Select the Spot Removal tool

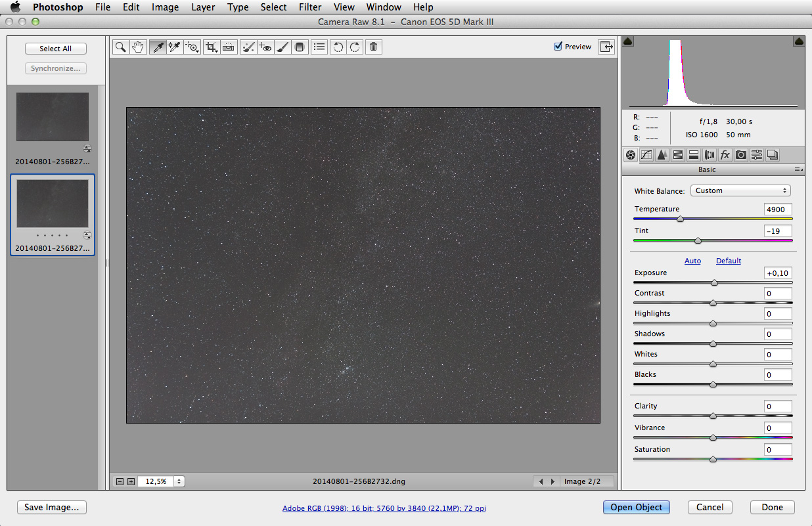(248, 47)
